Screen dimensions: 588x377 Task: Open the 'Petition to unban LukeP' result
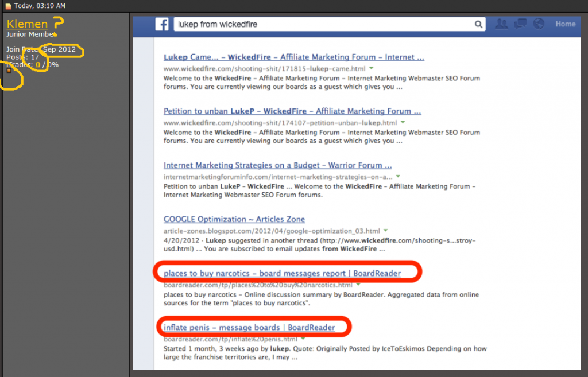292,111
